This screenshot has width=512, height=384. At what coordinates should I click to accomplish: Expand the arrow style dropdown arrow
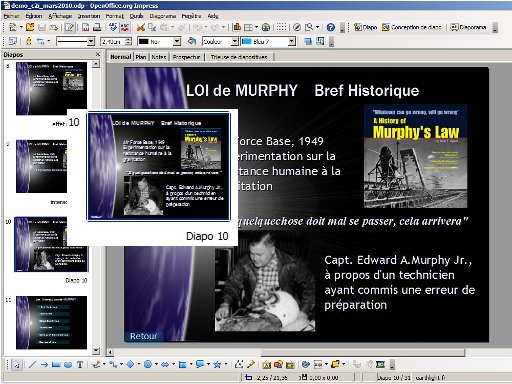click(49, 41)
